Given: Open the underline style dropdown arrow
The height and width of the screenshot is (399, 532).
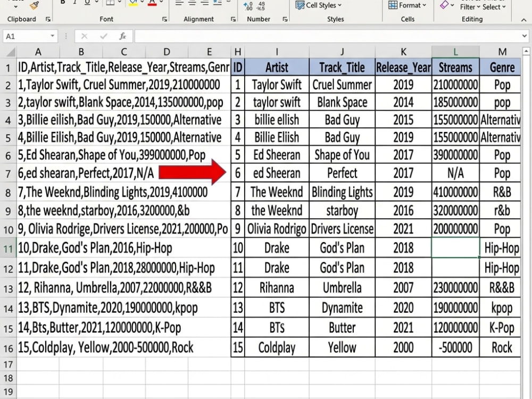Looking at the screenshot, I should click(96, 2).
